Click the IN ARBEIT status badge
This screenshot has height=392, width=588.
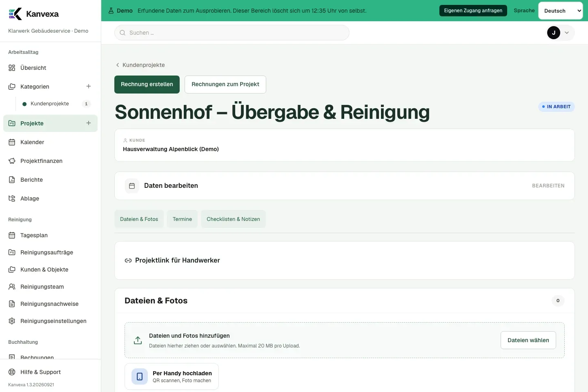coord(557,107)
